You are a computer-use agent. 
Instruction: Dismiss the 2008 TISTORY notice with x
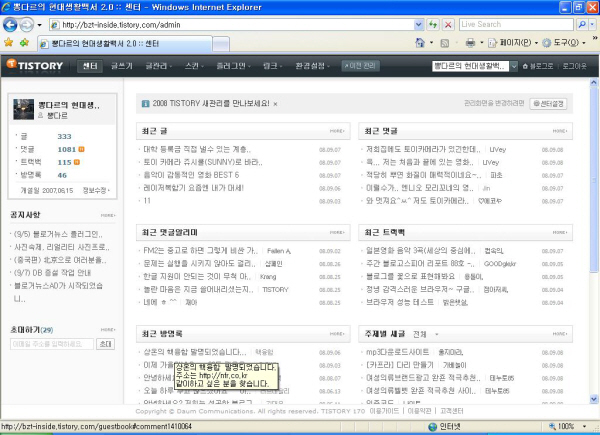click(x=275, y=104)
